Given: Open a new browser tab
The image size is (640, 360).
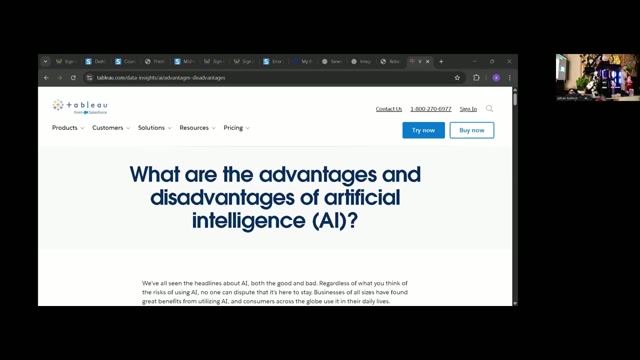Looking at the screenshot, I should 441,62.
